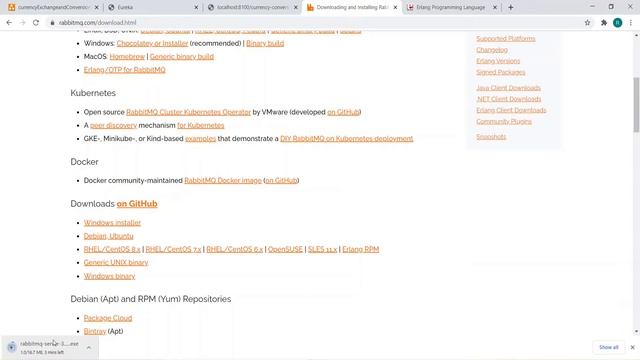This screenshot has height=360, width=640.
Task: Download via the Windows installer link
Action: coord(112,223)
